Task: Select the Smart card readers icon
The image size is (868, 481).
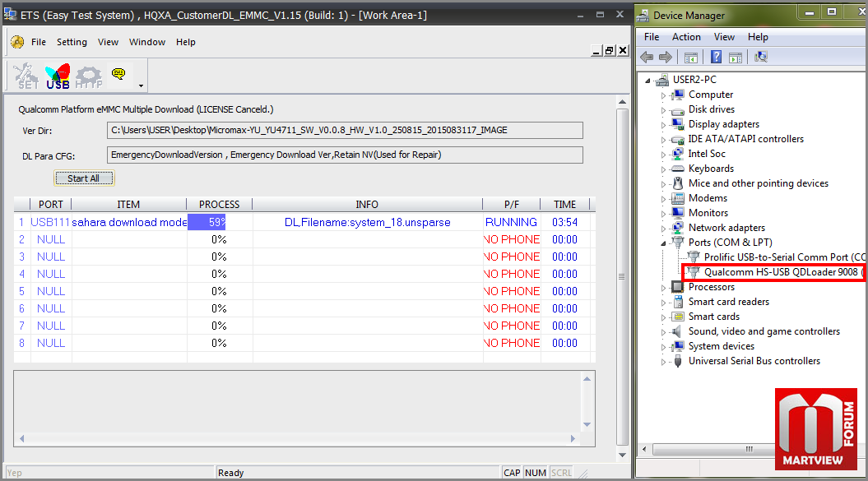Action: (x=678, y=302)
